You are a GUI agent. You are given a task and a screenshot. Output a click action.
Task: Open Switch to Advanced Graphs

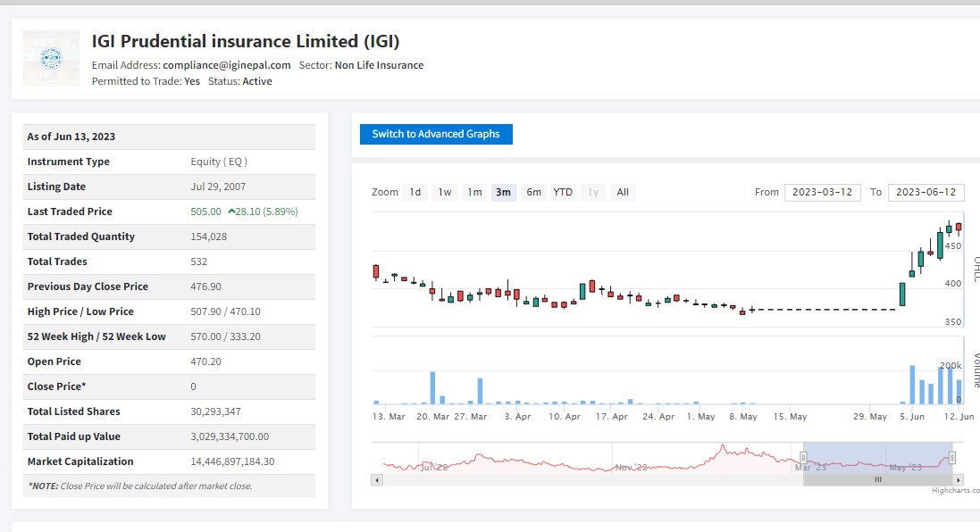(x=436, y=134)
